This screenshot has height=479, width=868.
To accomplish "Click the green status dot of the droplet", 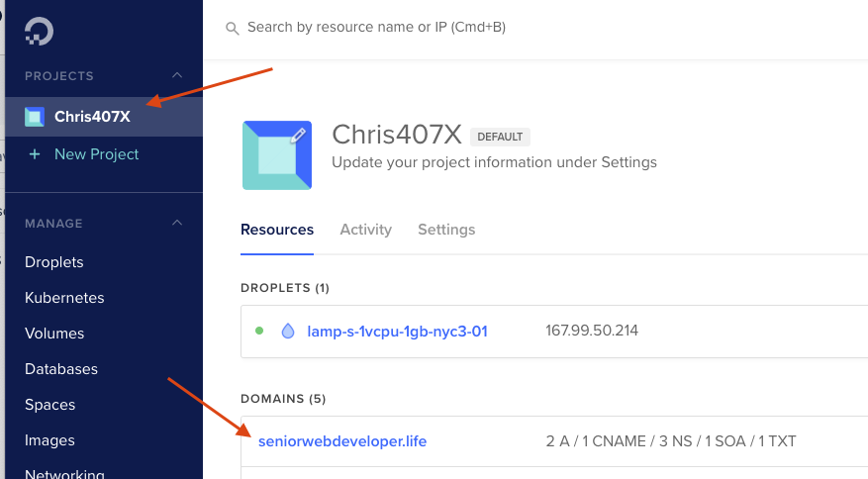I will tap(259, 331).
